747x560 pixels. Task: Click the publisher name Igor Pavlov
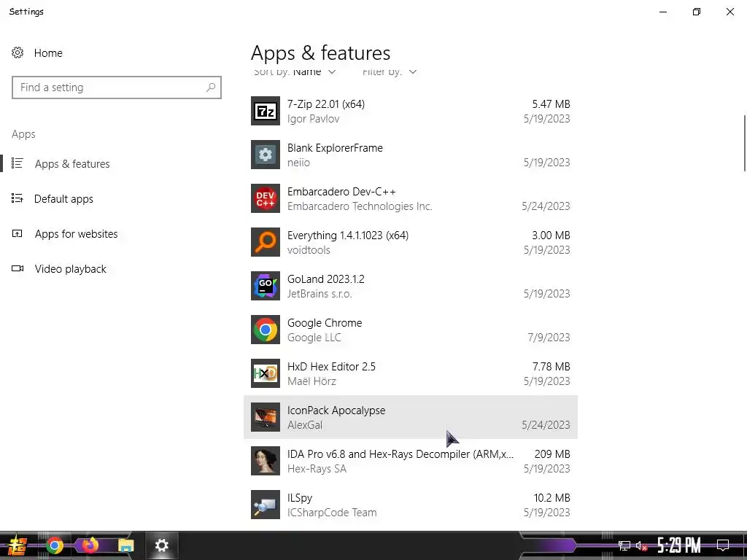click(x=313, y=119)
